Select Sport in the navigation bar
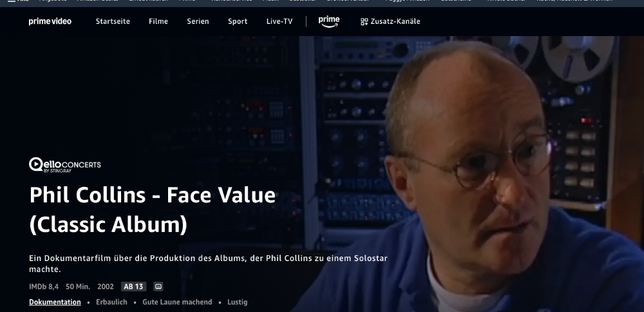The width and height of the screenshot is (644, 312). 238,21
